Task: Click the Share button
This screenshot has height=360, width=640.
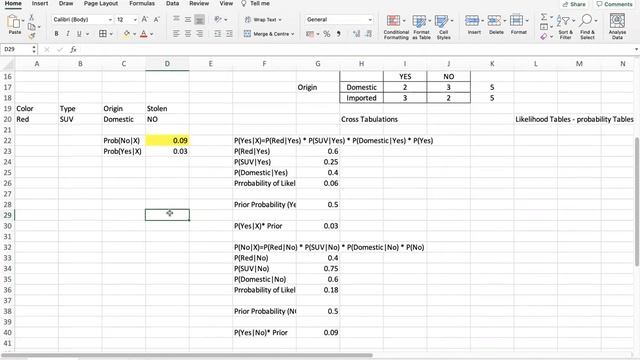Action: (x=574, y=4)
